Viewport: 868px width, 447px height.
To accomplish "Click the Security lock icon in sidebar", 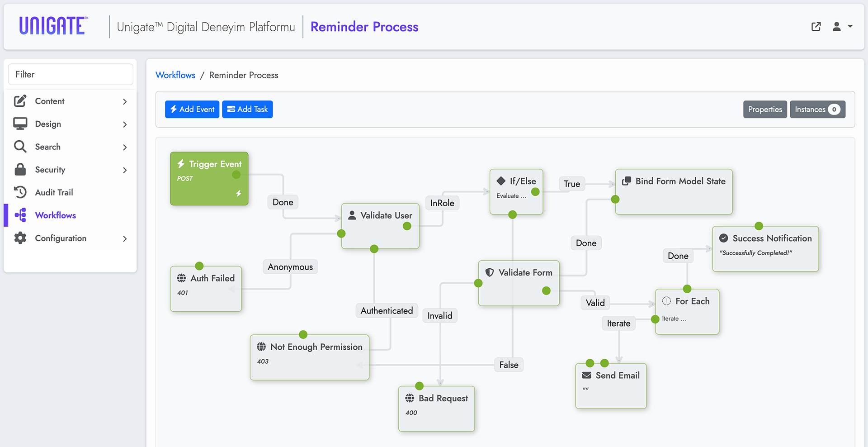I will pos(20,169).
